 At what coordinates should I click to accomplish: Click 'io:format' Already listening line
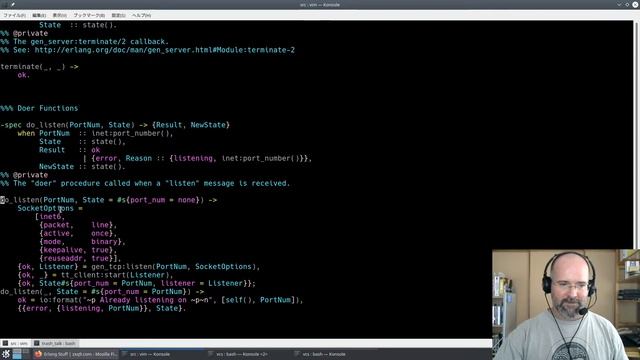[160, 300]
